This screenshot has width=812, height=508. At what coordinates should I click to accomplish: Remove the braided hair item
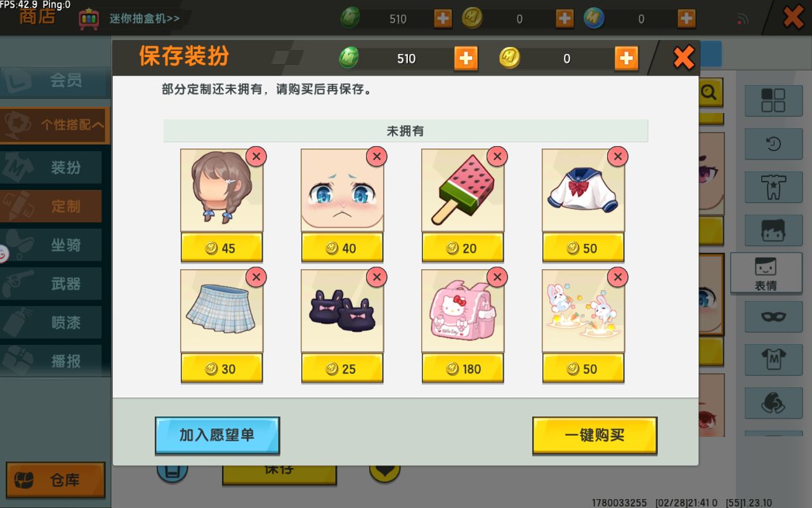[x=256, y=156]
